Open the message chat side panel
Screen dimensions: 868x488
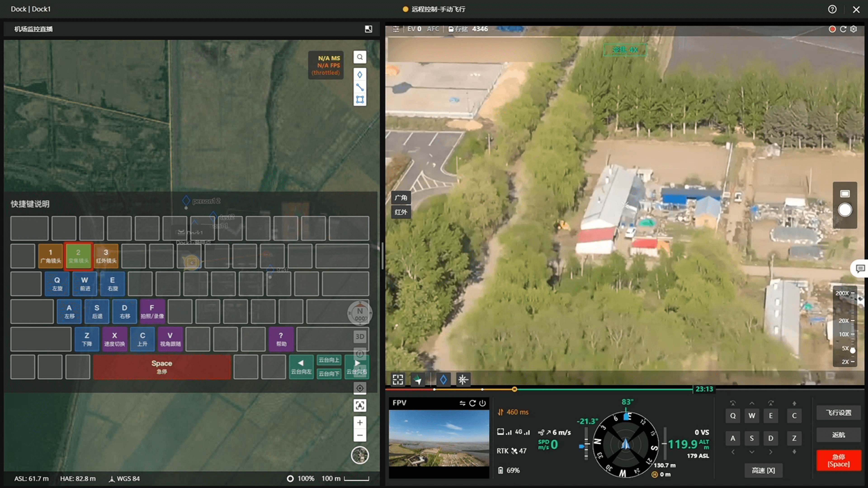(x=860, y=268)
